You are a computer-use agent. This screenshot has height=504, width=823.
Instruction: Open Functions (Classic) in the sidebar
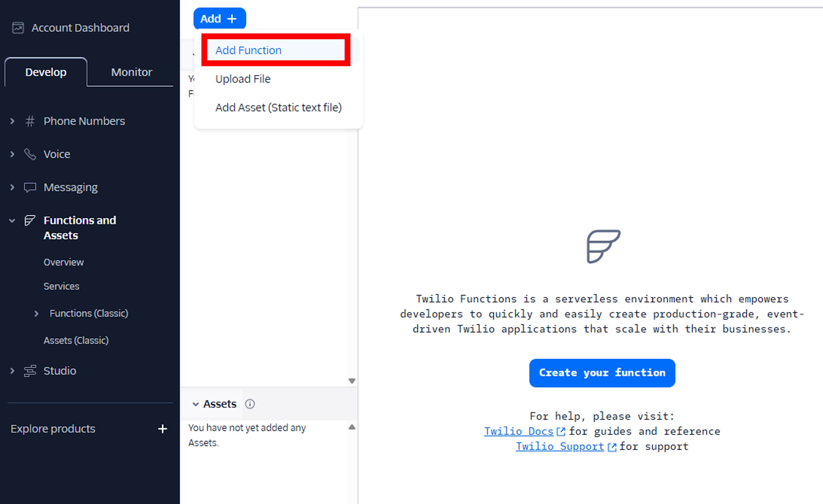(89, 314)
